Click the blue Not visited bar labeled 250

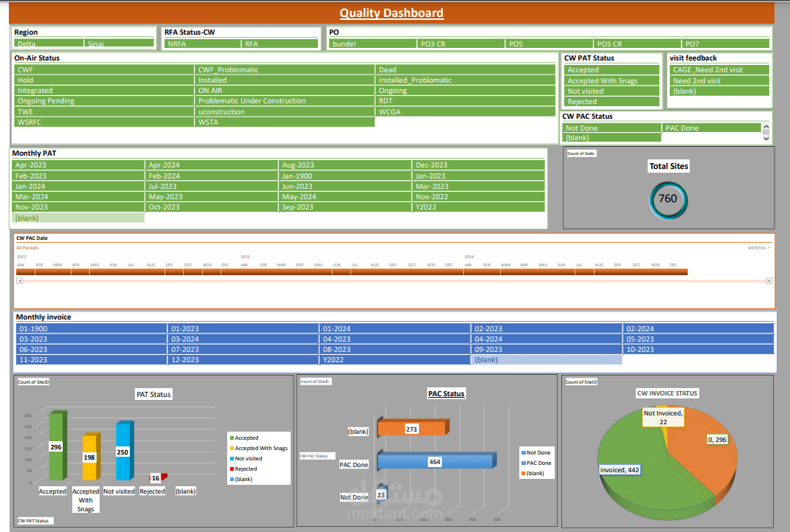coord(124,451)
